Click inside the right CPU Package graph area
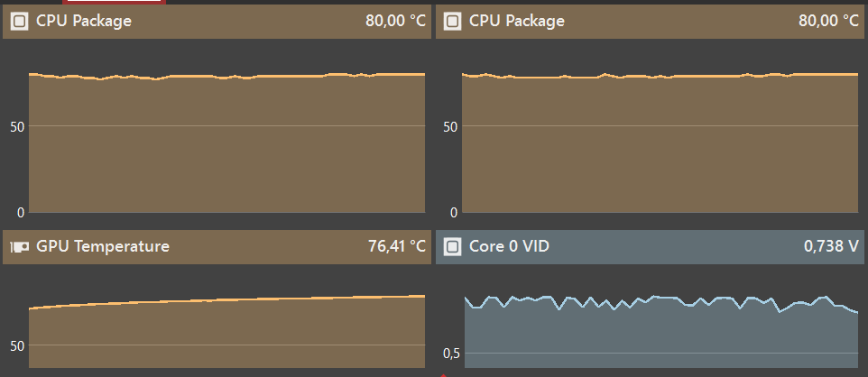 [x=659, y=153]
